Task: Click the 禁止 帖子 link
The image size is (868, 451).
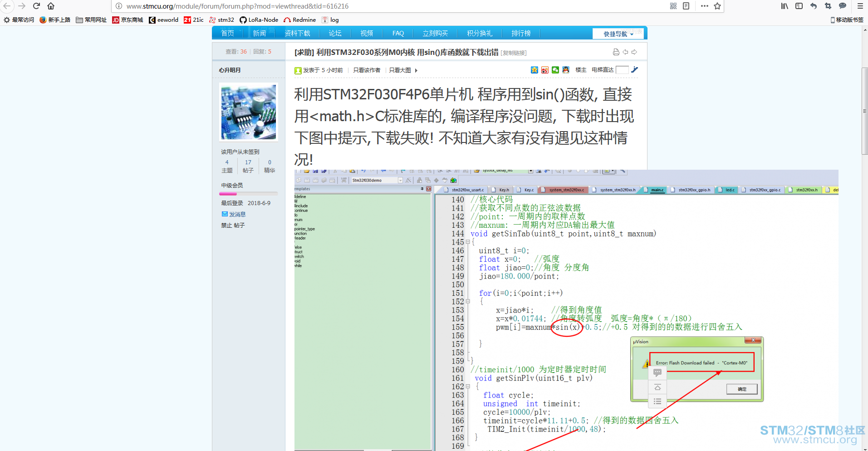Action: 233,225
